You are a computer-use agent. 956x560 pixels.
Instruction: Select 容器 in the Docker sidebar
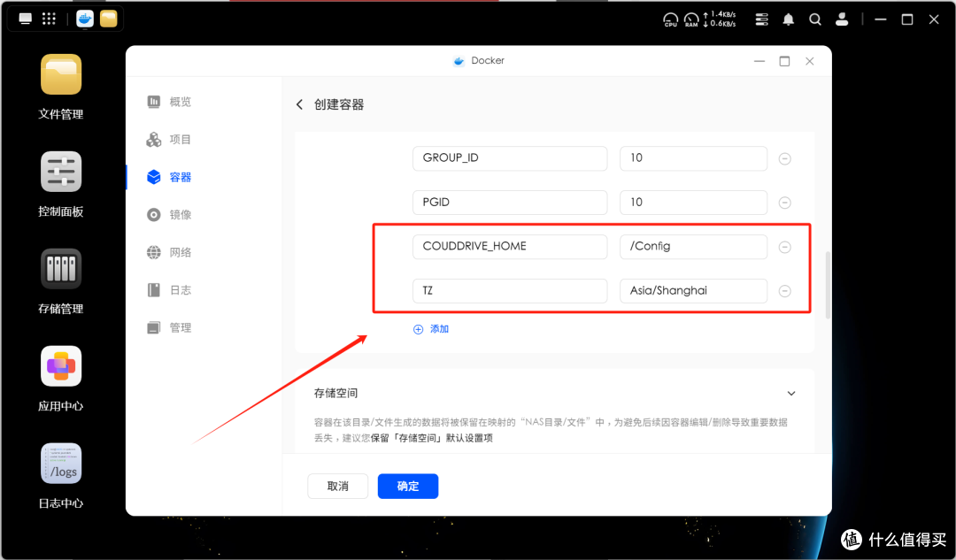click(x=169, y=177)
